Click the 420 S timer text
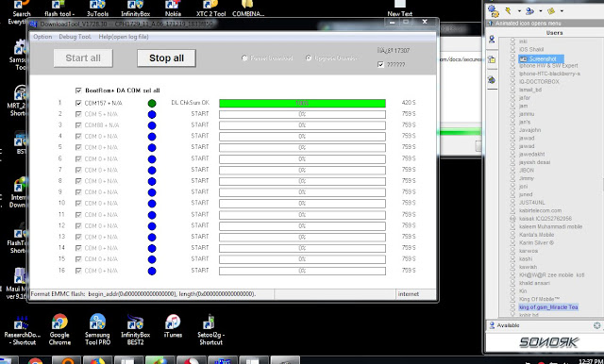The height and width of the screenshot is (364, 604). (409, 103)
